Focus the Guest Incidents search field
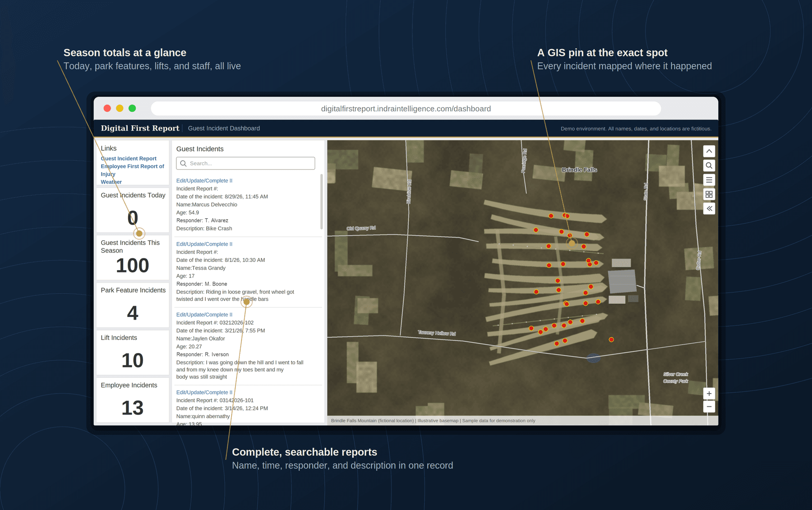This screenshot has width=812, height=510. pos(245,163)
